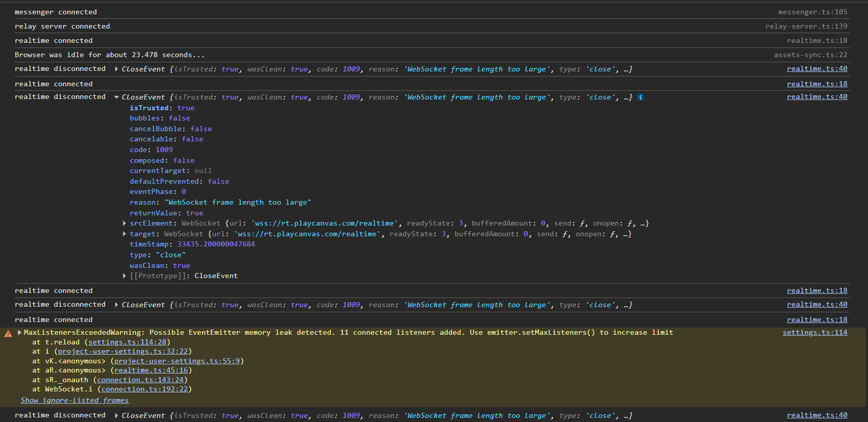Click the 'at t.reload' stack trace line
Screen dimensions: 868x422
click(x=101, y=342)
